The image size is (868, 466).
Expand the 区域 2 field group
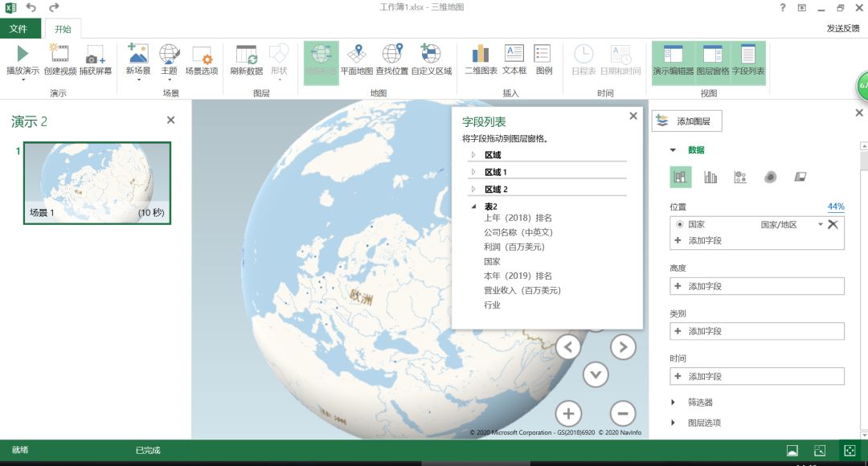pyautogui.click(x=473, y=190)
